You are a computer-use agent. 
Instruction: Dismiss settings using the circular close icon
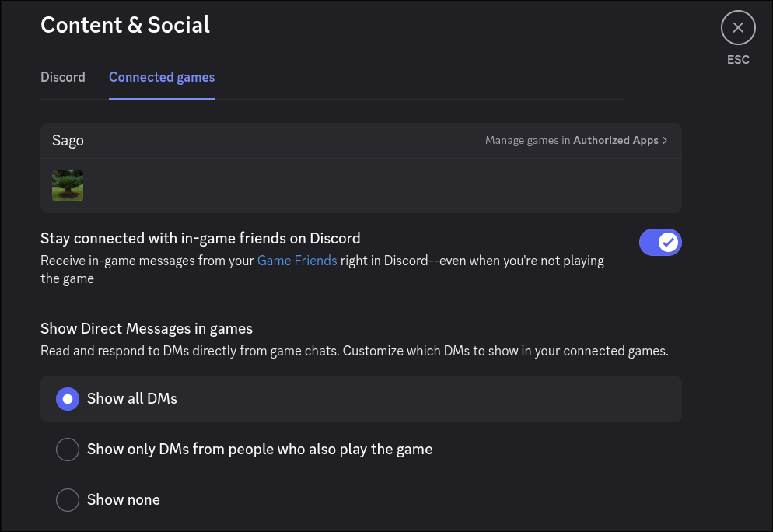pyautogui.click(x=737, y=27)
